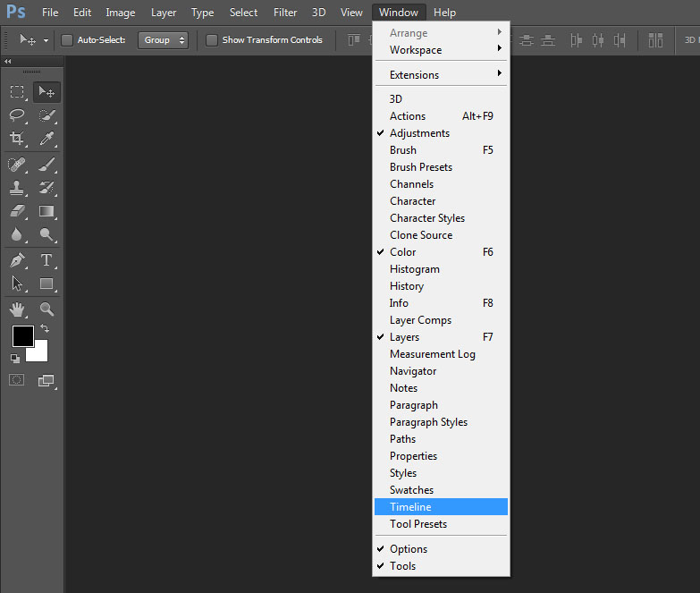Viewport: 700px width, 593px height.
Task: Select the Eraser tool
Action: pos(17,211)
